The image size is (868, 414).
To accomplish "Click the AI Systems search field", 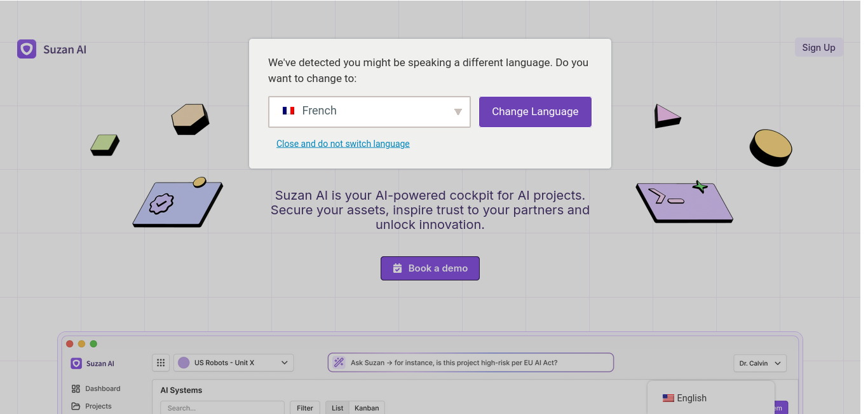I will [222, 408].
